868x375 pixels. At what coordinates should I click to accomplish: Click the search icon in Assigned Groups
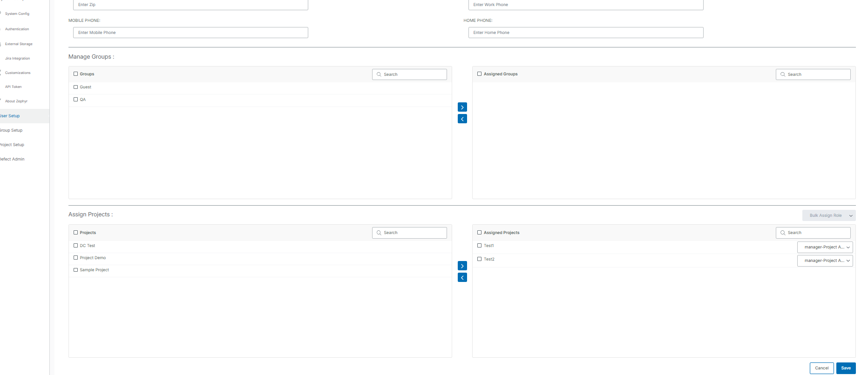tap(783, 74)
